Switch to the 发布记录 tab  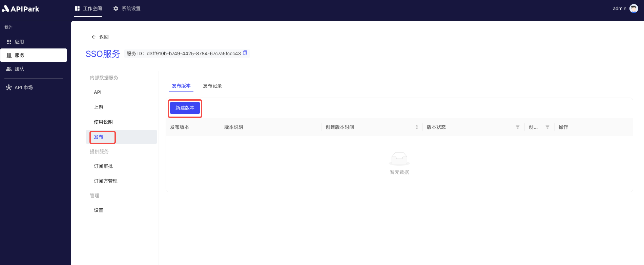(212, 86)
